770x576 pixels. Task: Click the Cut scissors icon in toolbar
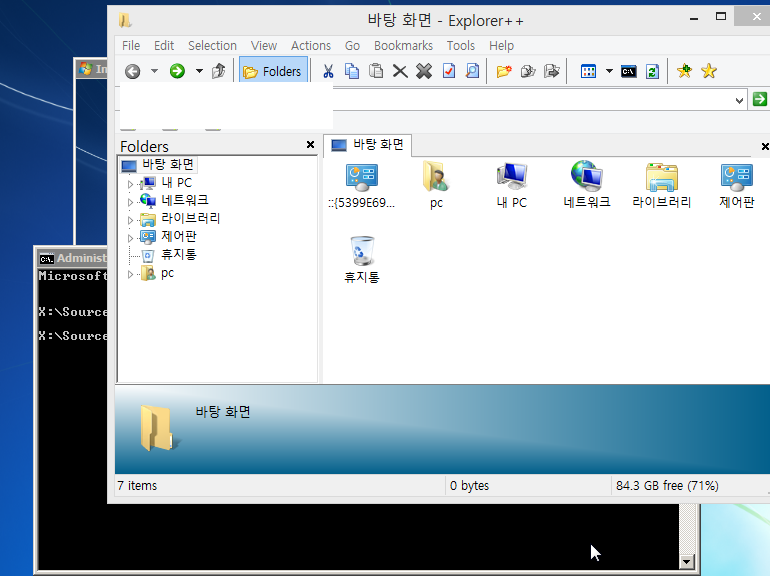click(x=327, y=71)
